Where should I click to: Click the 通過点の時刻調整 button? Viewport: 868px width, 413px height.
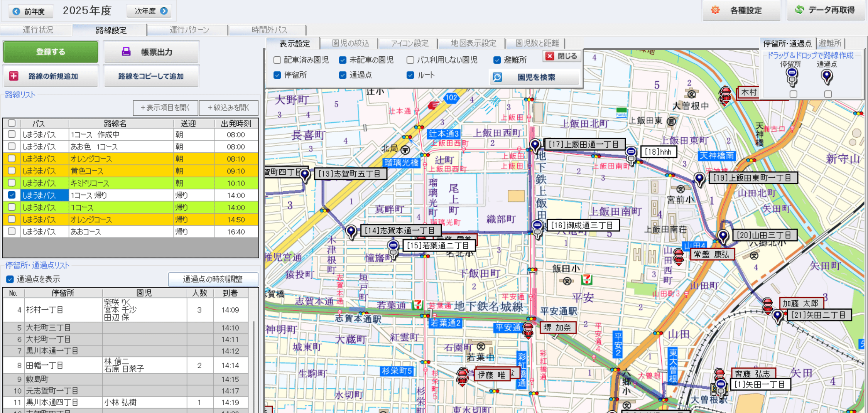tap(213, 279)
